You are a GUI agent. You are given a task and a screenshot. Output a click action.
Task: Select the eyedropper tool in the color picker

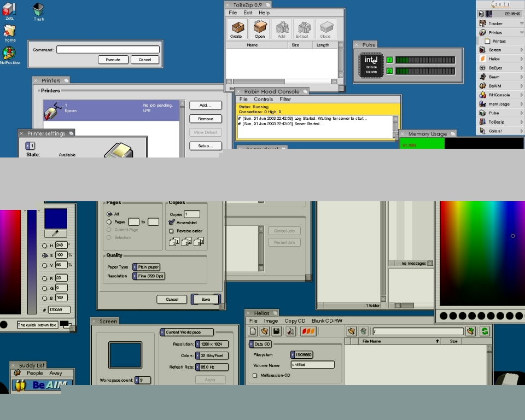(x=55, y=234)
